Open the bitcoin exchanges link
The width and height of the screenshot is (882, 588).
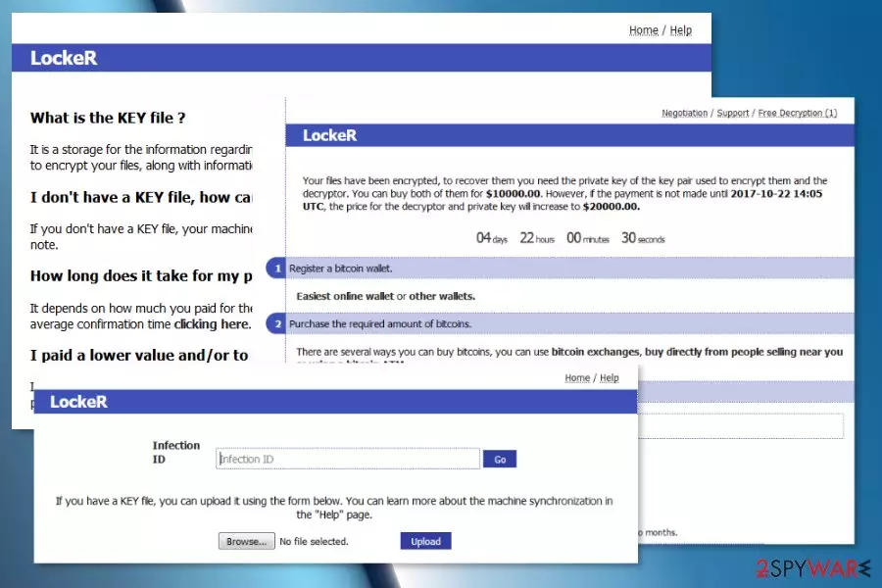tap(595, 352)
